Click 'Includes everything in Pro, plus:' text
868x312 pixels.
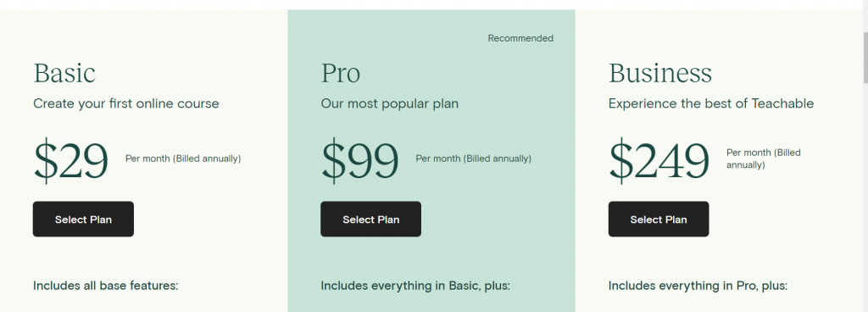pos(698,286)
